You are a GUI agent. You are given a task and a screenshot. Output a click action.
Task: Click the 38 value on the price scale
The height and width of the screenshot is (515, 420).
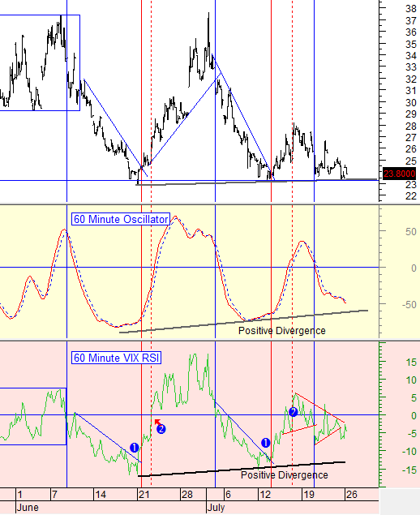[x=411, y=9]
